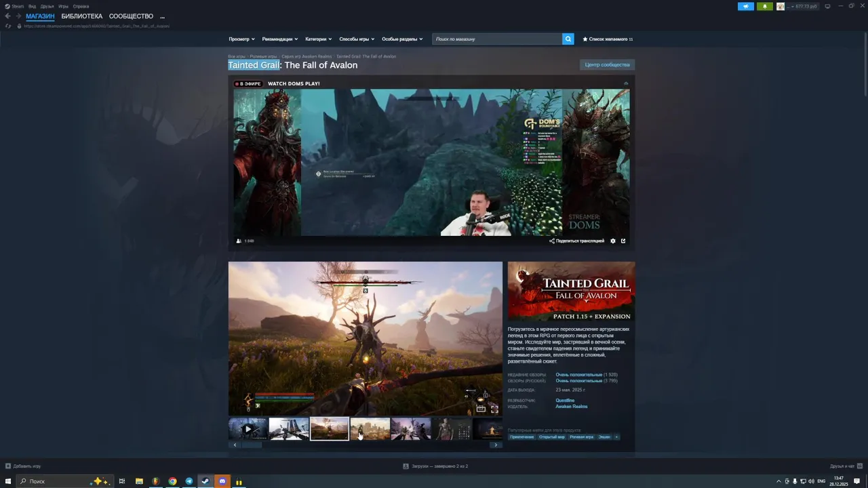
Task: Switch to the МАГАЗИН tab
Action: [x=40, y=16]
